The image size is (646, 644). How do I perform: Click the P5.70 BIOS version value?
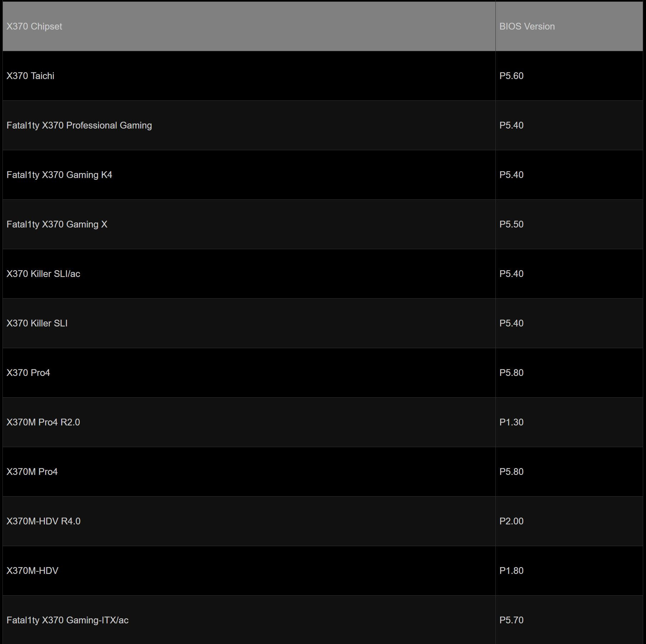click(511, 620)
